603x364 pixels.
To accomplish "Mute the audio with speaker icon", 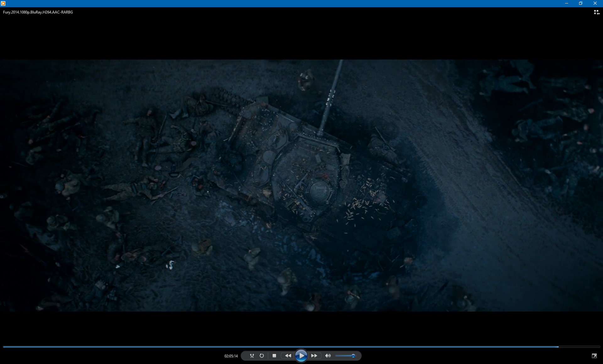I will click(x=328, y=356).
